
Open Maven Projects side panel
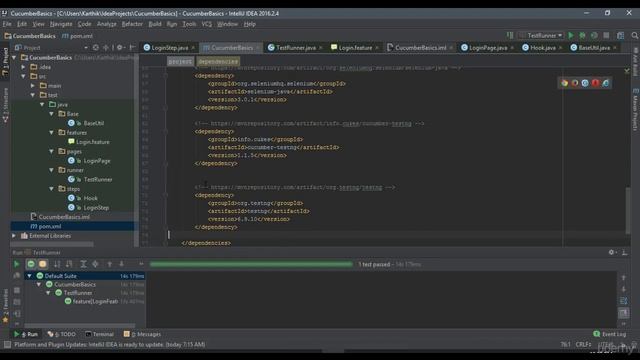click(635, 110)
